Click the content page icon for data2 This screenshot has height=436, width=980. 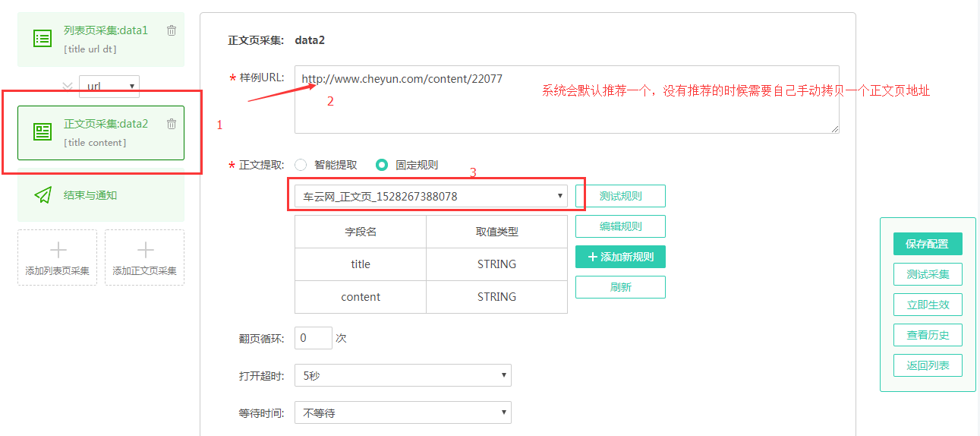point(43,132)
